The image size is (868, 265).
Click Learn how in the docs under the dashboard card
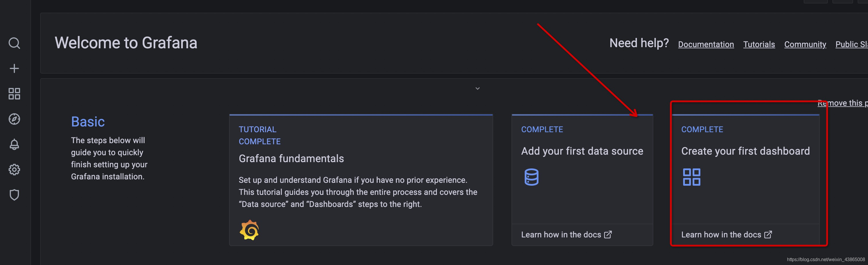(x=721, y=235)
